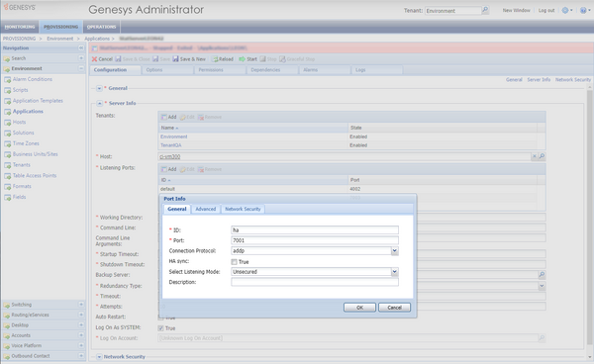594x364 pixels.
Task: Click the Port number input field
Action: pos(315,240)
